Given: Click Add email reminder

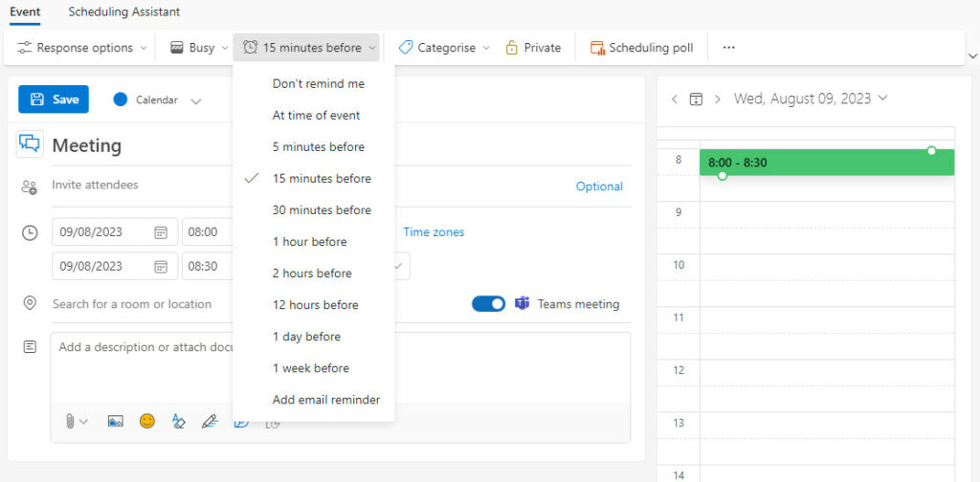Looking at the screenshot, I should [x=314, y=400].
